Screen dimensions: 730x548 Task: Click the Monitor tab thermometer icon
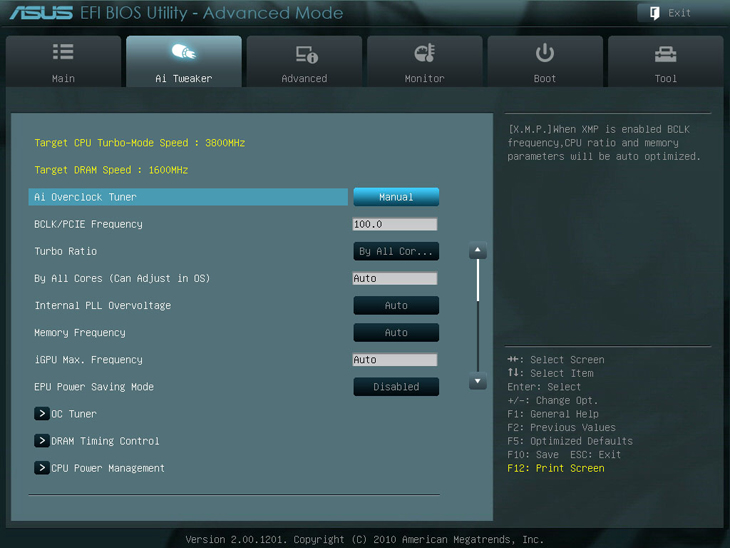pyautogui.click(x=424, y=52)
